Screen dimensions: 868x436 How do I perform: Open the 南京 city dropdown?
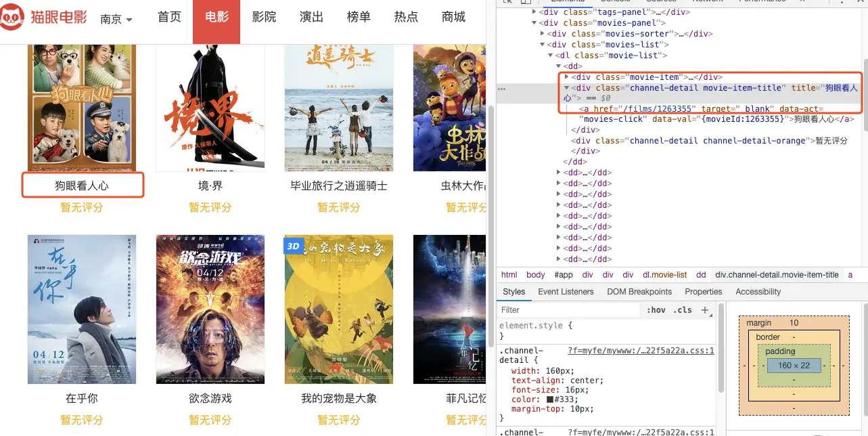click(116, 19)
